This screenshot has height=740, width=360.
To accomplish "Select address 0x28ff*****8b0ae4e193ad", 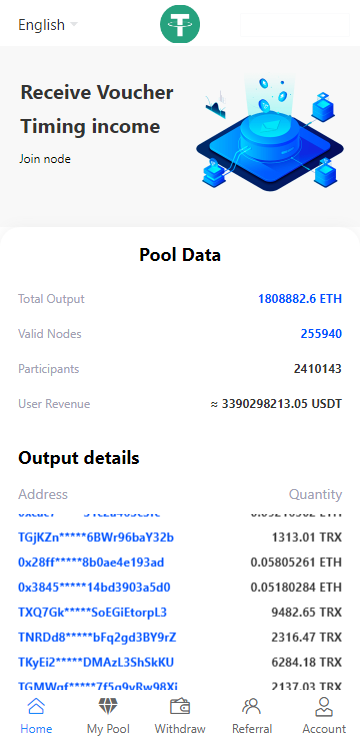I will pyautogui.click(x=91, y=562).
